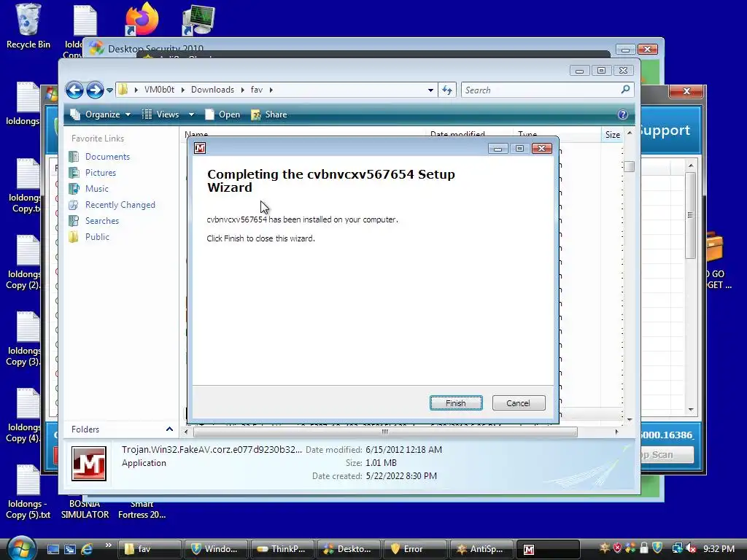
Task: Click the Trojan.Win32.FakeAV thumbnail in details pane
Action: [x=88, y=464]
